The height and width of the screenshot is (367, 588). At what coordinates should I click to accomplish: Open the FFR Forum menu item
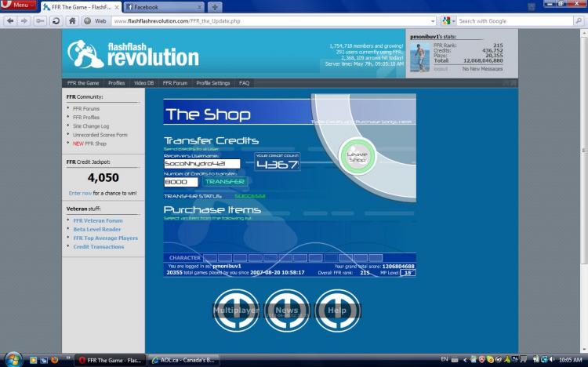pyautogui.click(x=175, y=83)
